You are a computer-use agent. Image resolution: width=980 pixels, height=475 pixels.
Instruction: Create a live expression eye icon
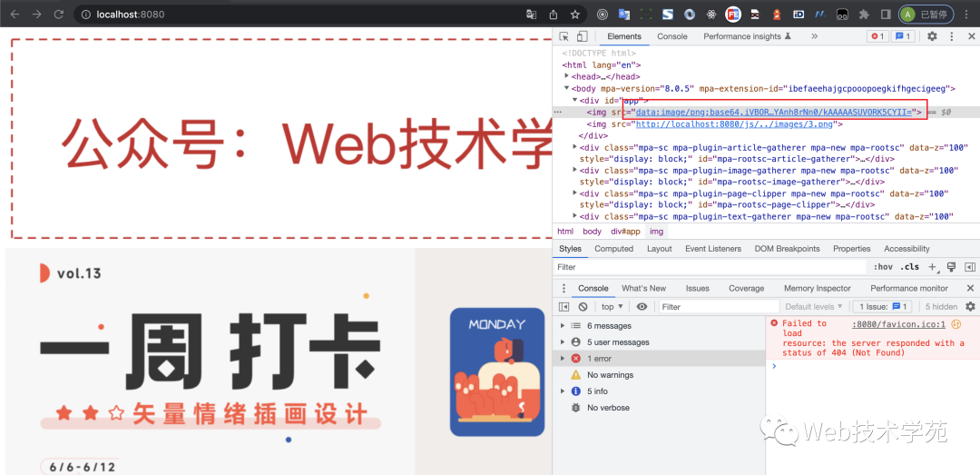642,307
